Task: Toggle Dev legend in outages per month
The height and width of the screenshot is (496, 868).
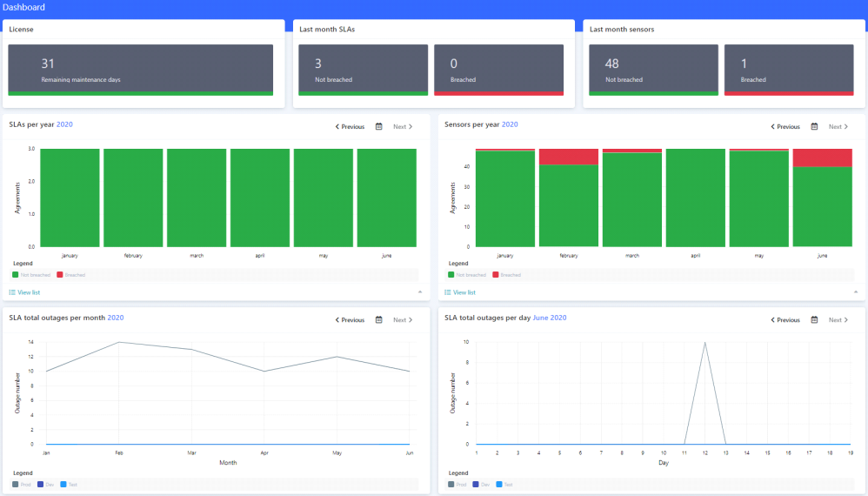Action: pyautogui.click(x=46, y=485)
